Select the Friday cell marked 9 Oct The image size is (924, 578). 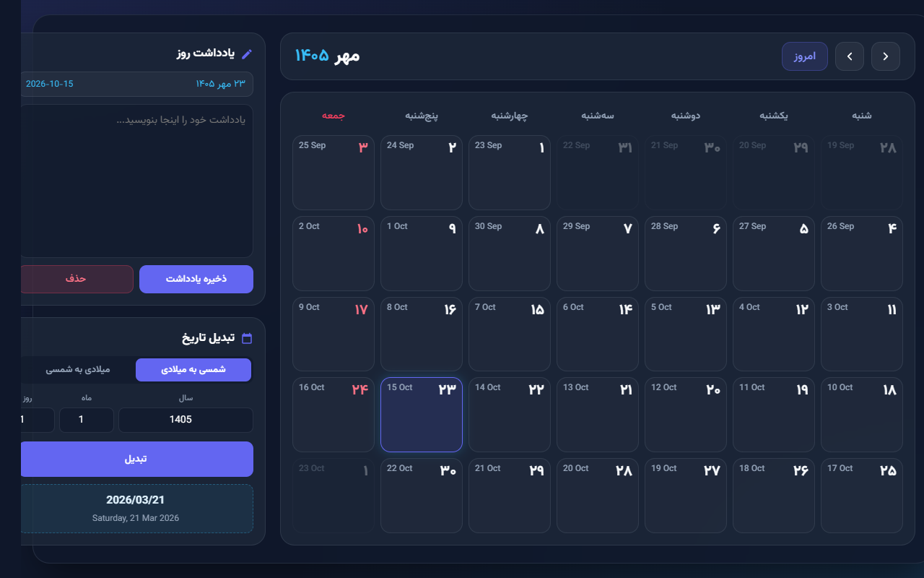[334, 335]
